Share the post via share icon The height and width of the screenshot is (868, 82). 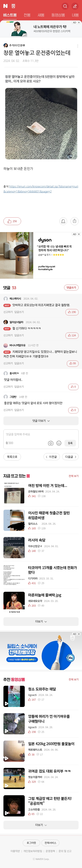tap(75, 221)
